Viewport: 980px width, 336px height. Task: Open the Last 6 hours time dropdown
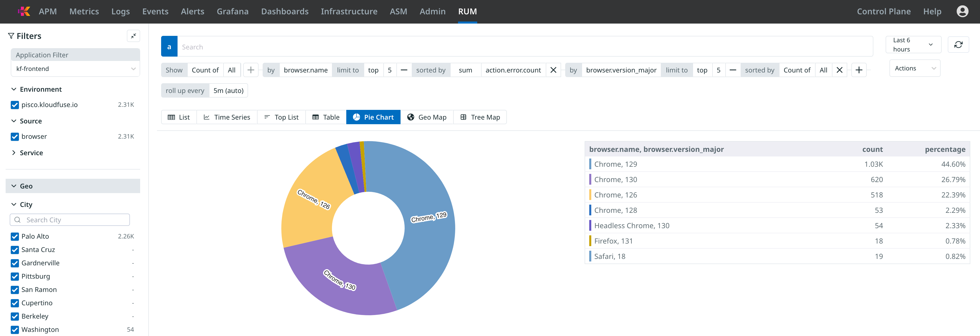(913, 45)
